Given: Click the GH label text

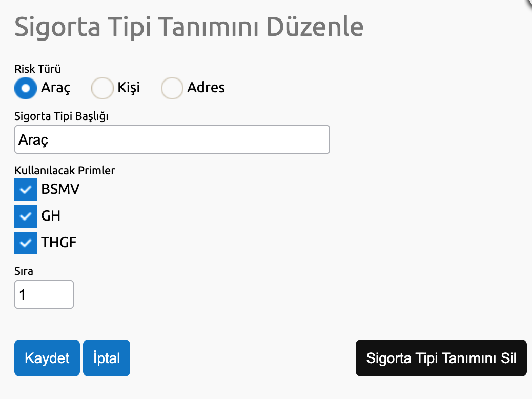Looking at the screenshot, I should point(51,216).
